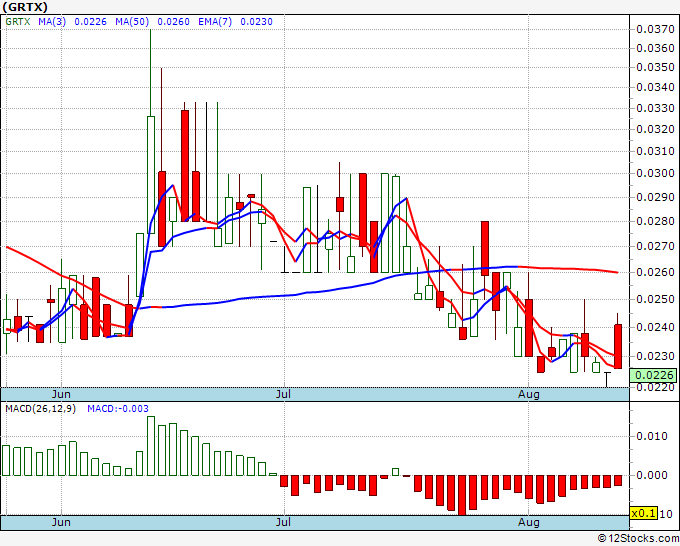Image resolution: width=680 pixels, height=546 pixels.
Task: Click Jul on the price chart axis
Action: (283, 394)
